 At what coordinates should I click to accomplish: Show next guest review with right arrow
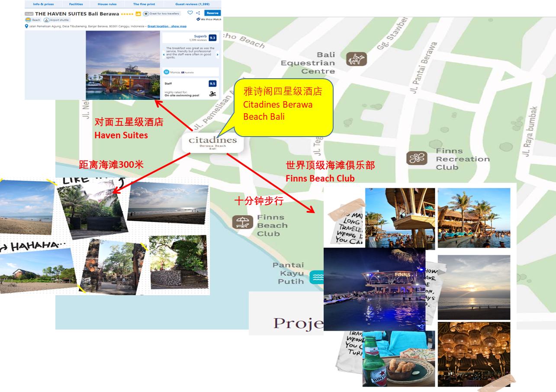point(217,55)
